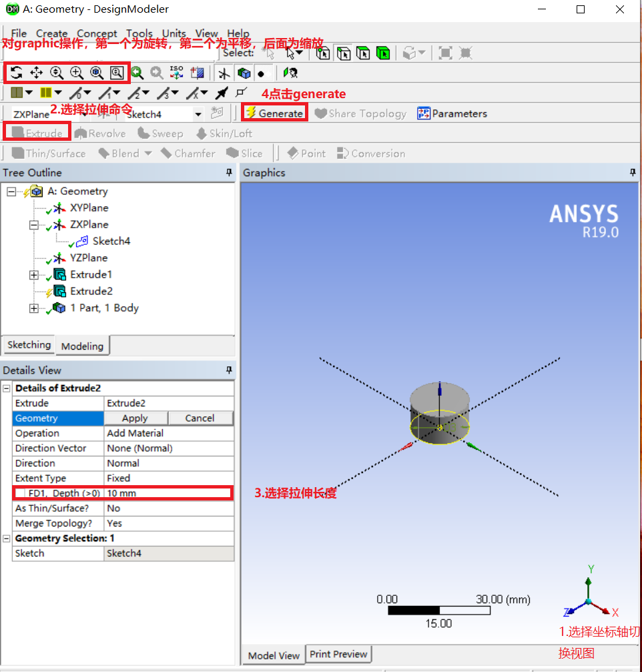Click the New Sketch icon

coord(217,113)
